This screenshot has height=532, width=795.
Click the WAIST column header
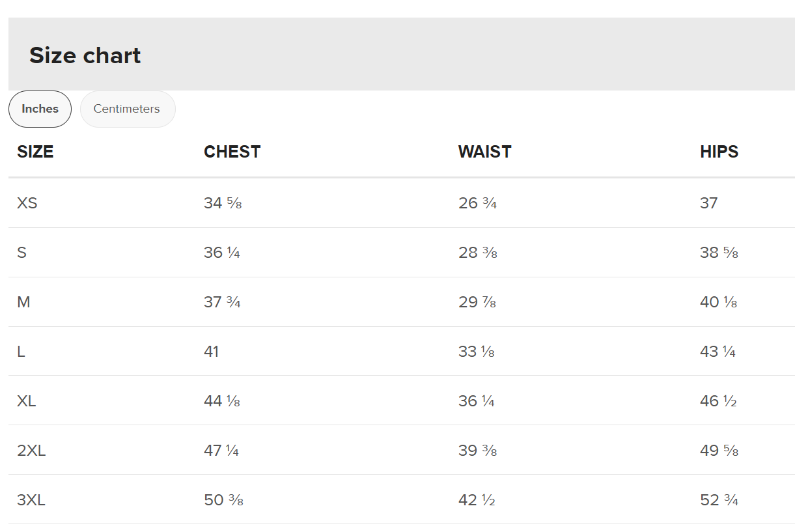point(484,152)
